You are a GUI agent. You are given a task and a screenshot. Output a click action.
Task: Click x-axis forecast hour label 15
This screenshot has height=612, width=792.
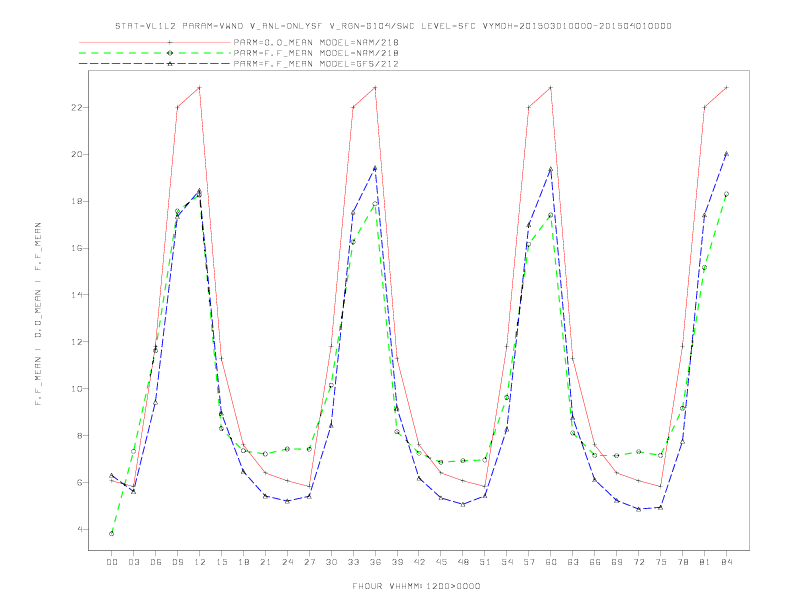[221, 562]
